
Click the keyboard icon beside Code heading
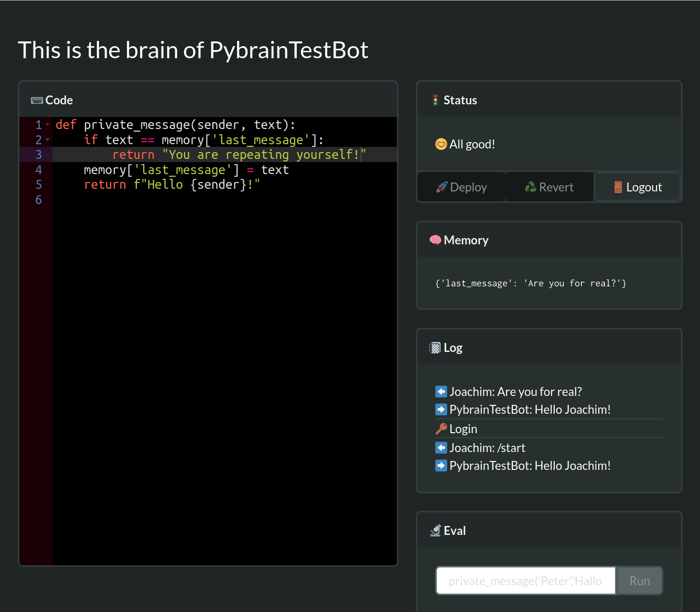[37, 100]
